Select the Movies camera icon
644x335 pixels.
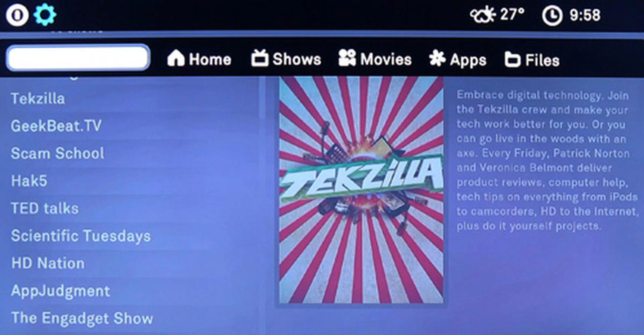click(x=347, y=58)
